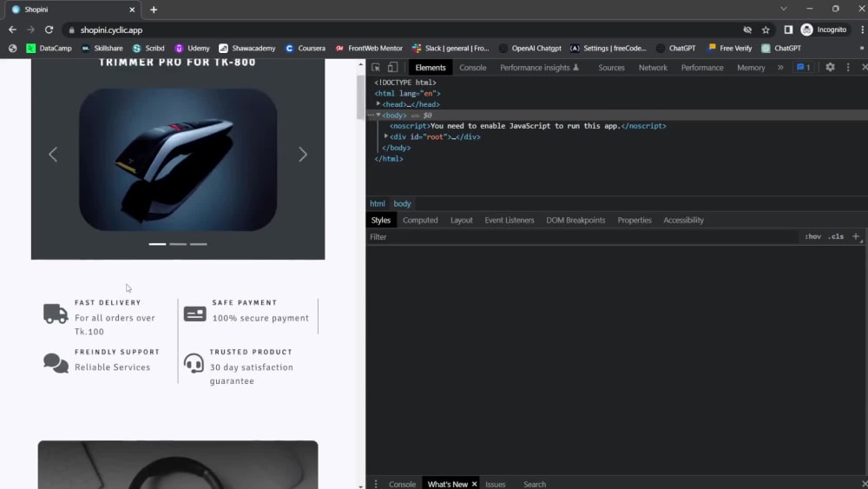Open the Coursera bookmark
Viewport: 868px width, 489px height.
click(x=305, y=48)
